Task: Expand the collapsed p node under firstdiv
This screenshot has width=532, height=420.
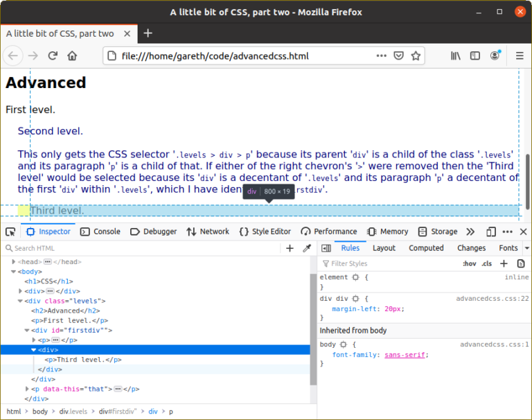Action: point(33,340)
